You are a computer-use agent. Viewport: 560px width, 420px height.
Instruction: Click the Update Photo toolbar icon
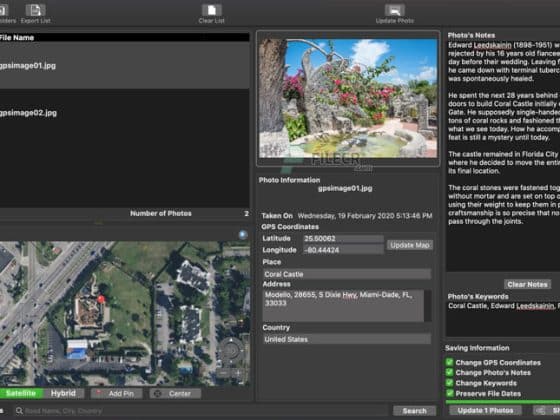click(395, 10)
